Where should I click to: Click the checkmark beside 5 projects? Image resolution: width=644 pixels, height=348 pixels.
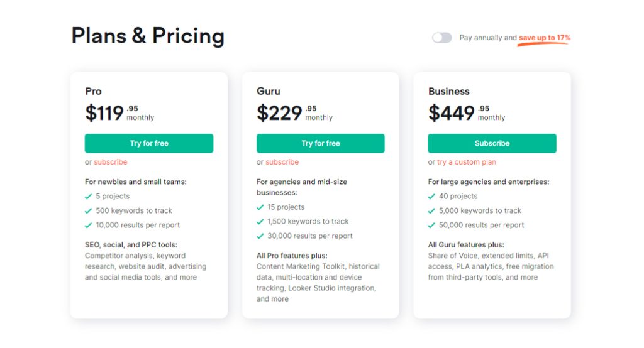tap(88, 197)
